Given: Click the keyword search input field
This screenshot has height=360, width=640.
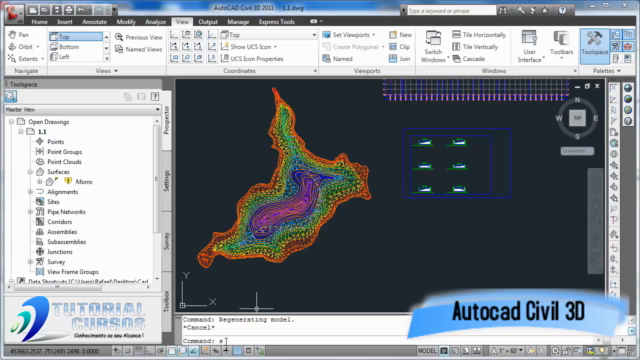Looking at the screenshot, I should coord(451,11).
